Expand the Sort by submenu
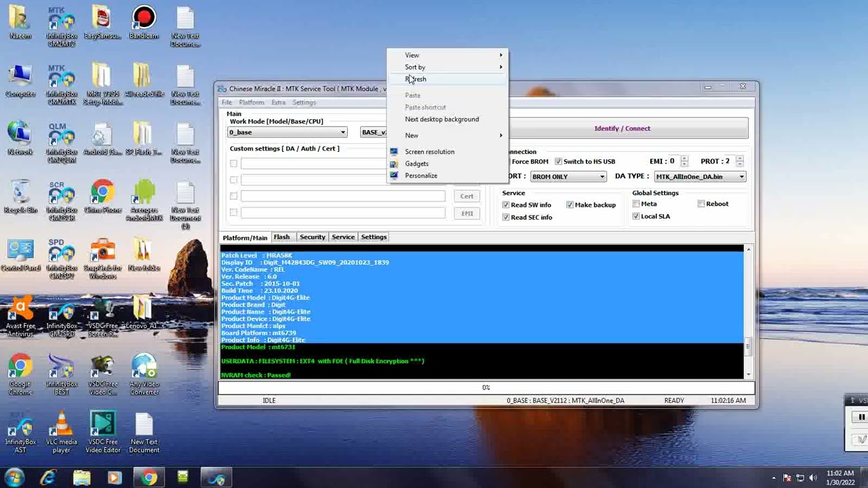 (x=448, y=67)
